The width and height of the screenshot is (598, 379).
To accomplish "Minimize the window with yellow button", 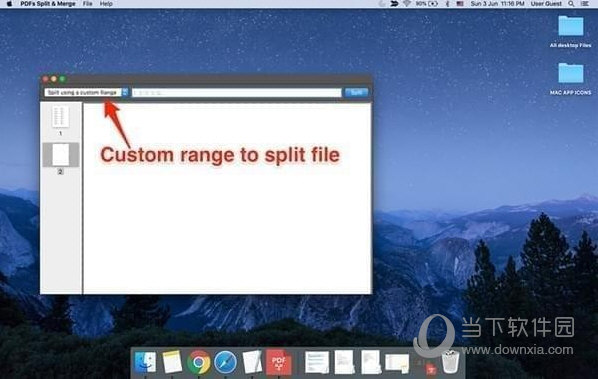I will [x=54, y=79].
